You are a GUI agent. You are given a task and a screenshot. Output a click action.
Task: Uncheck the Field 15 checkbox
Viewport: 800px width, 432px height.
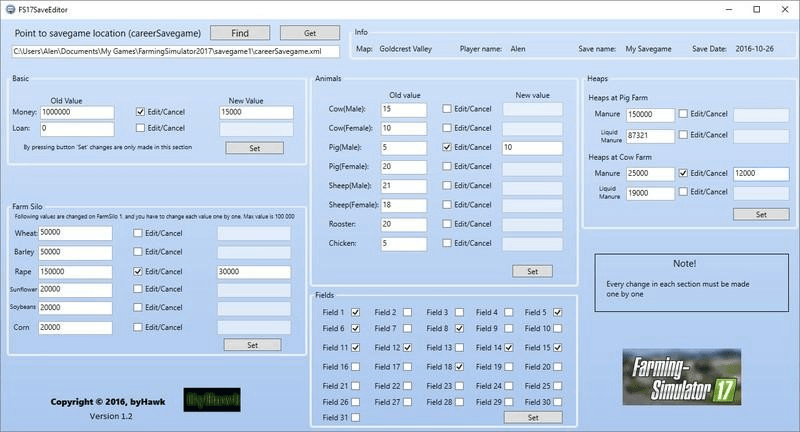click(558, 348)
